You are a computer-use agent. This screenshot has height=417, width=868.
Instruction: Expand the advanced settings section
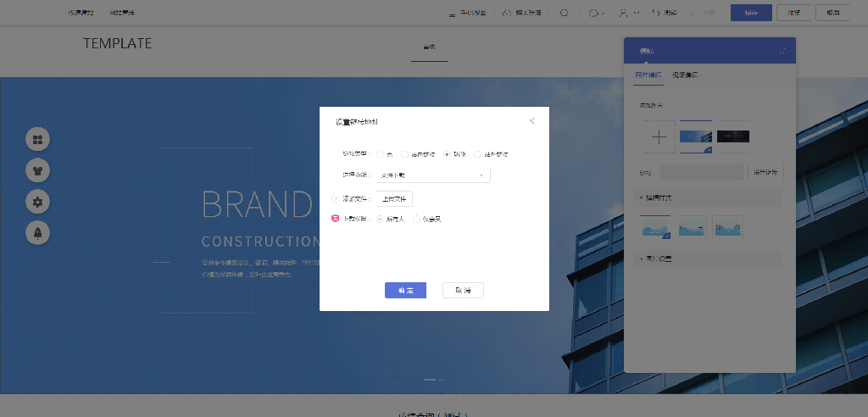708,259
